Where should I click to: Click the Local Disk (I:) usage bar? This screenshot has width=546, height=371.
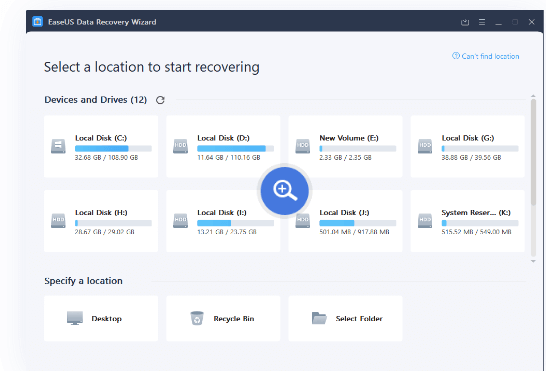point(235,223)
